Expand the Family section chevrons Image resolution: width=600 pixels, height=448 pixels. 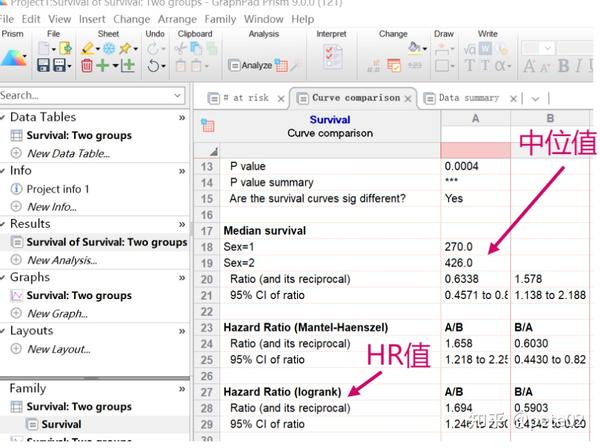pos(182,389)
